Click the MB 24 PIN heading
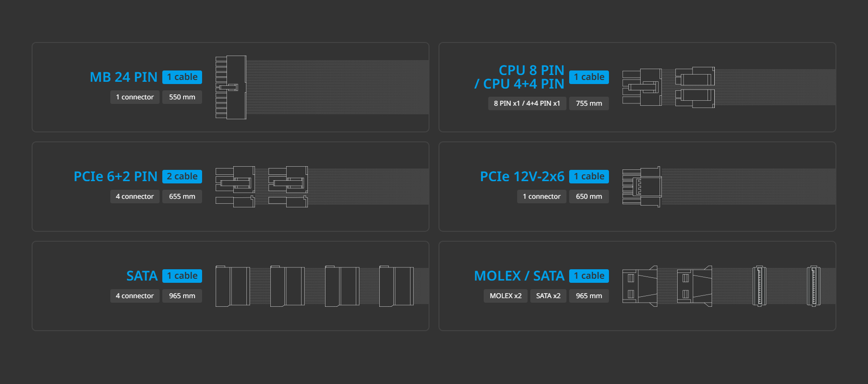The image size is (868, 384). click(123, 77)
